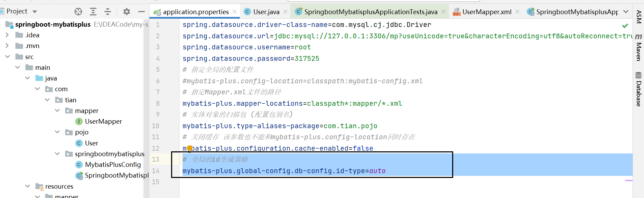Click the .idea folder icon
This screenshot has height=198, width=644.
coord(19,35)
